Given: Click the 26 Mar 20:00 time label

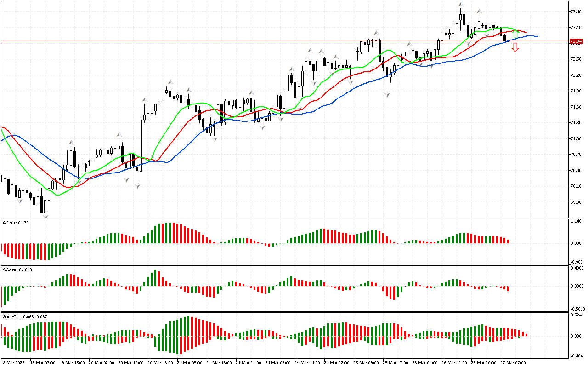Looking at the screenshot, I should [484, 363].
